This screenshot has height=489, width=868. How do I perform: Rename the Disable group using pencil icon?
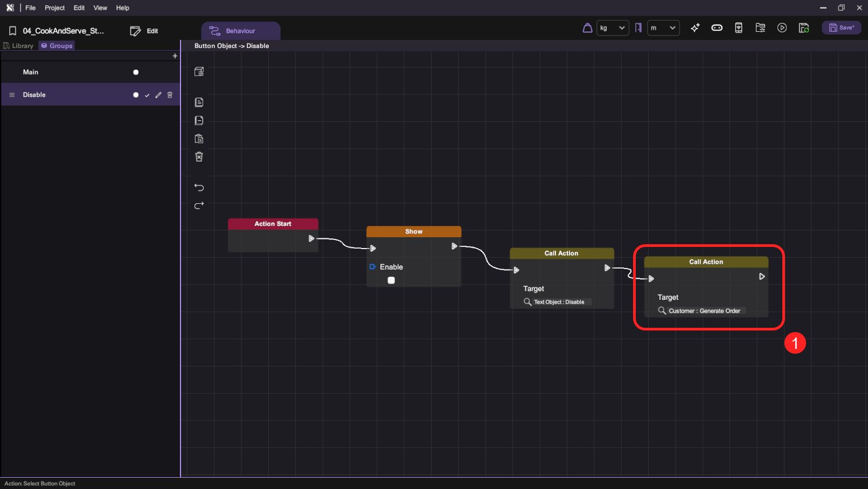[158, 95]
